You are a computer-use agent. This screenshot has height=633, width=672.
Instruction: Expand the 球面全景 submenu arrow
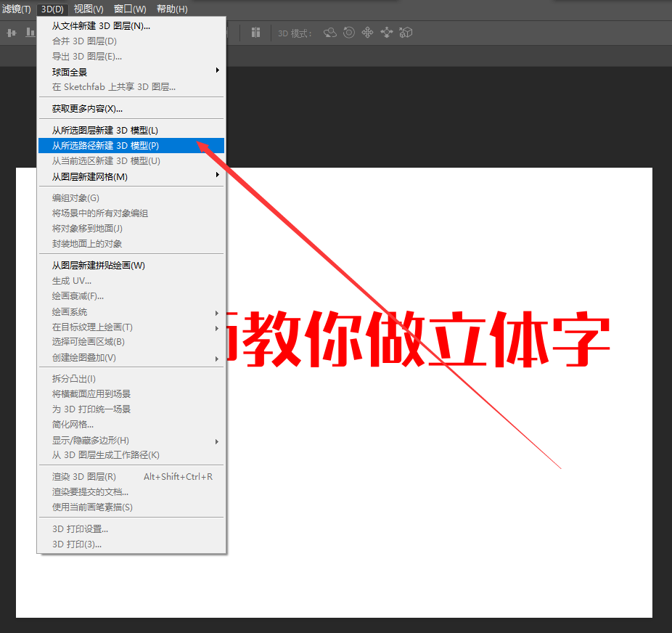point(217,70)
